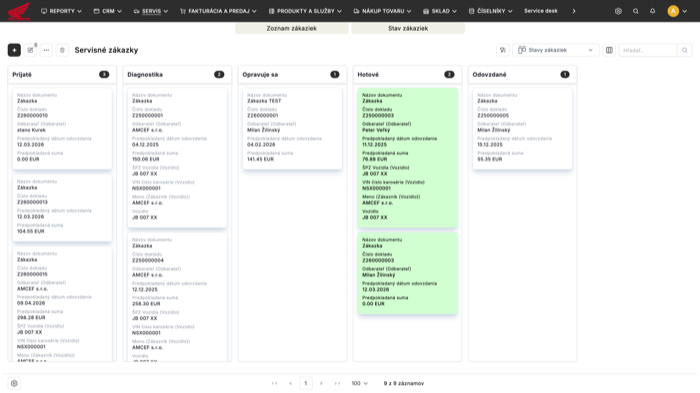Open the CRM menu

click(x=108, y=11)
